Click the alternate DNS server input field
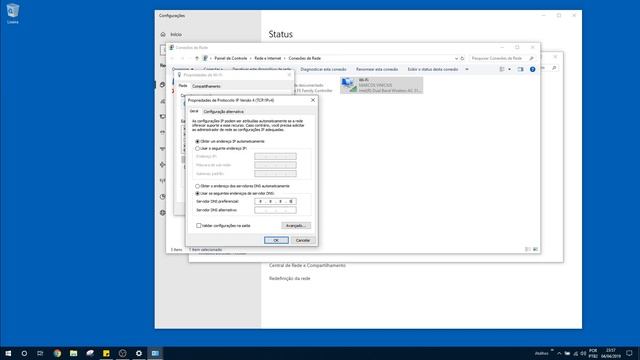 click(276, 210)
